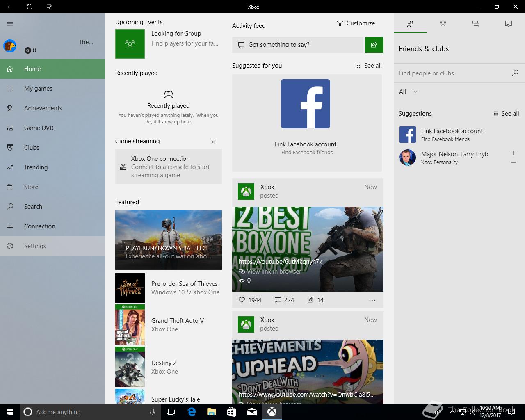
Task: Open Cuphead achievements video thumbnail
Action: point(308,372)
